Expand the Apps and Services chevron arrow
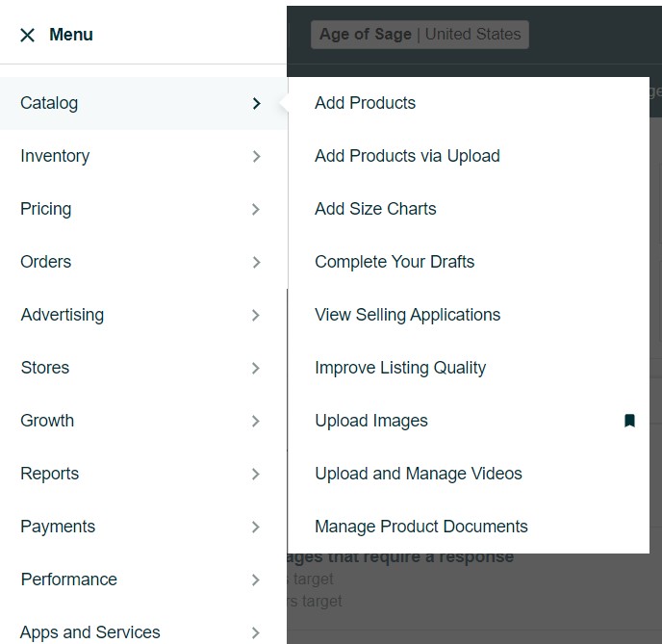 256,633
